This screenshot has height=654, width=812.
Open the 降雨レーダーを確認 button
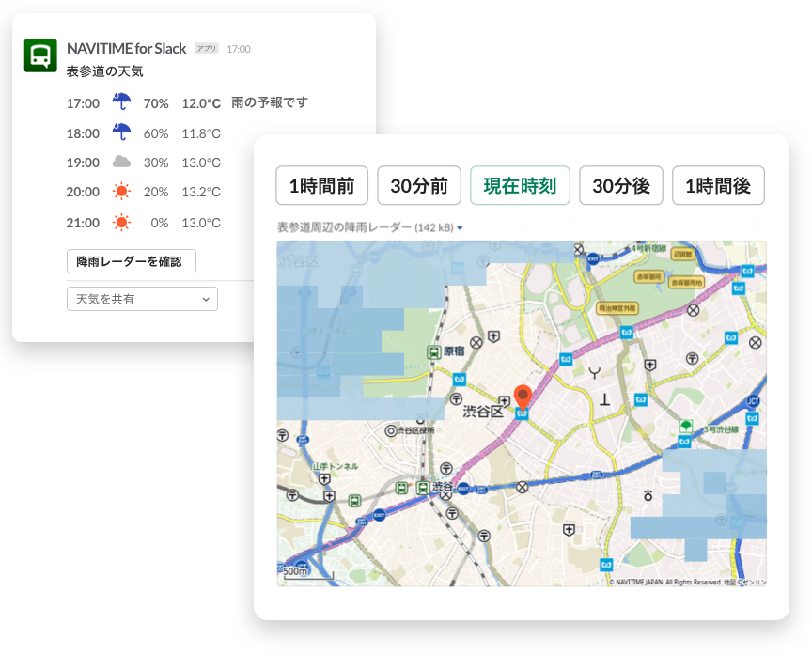(x=131, y=261)
